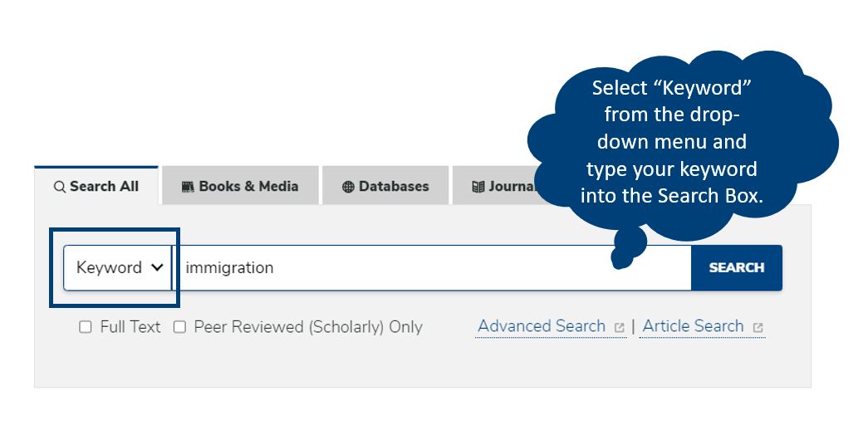The width and height of the screenshot is (868, 425).
Task: Click the search box containing immigration
Action: [432, 267]
